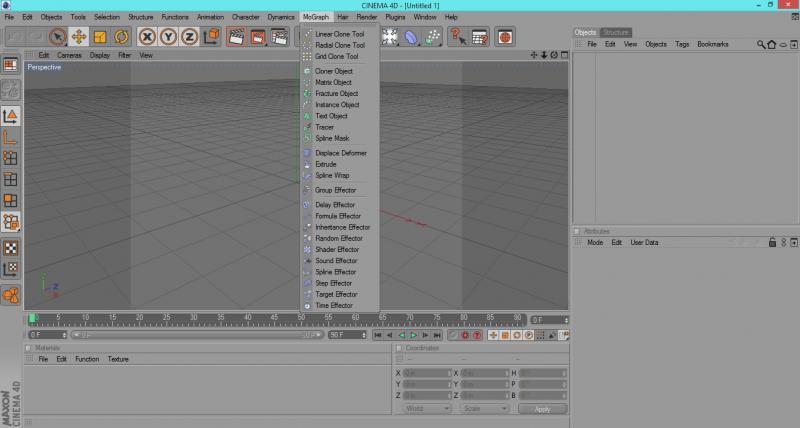Choose the Model mode triangle icon

click(x=10, y=116)
